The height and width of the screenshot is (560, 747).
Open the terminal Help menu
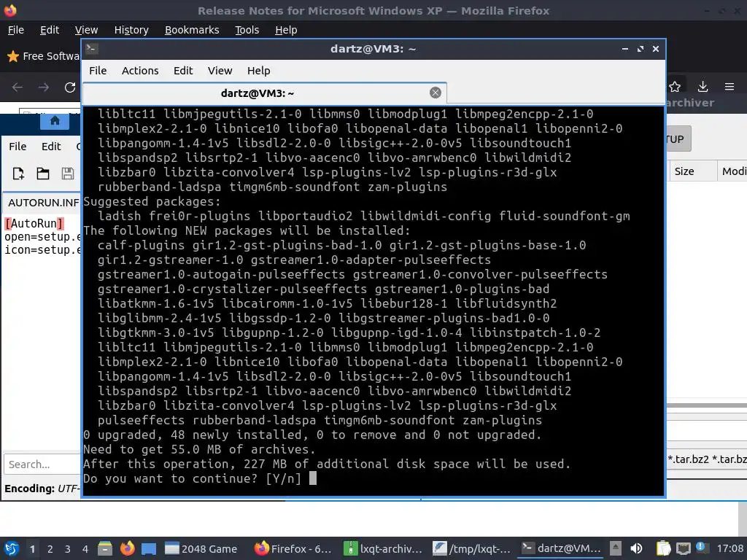(x=259, y=71)
